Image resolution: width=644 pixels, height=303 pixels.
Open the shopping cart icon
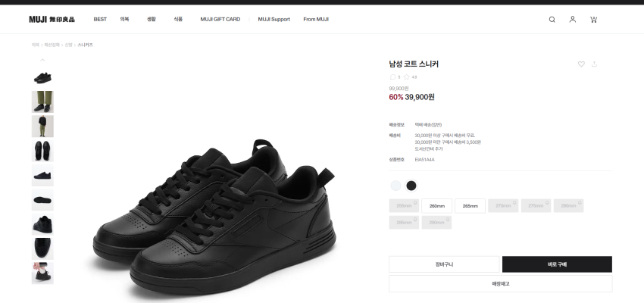point(593,19)
